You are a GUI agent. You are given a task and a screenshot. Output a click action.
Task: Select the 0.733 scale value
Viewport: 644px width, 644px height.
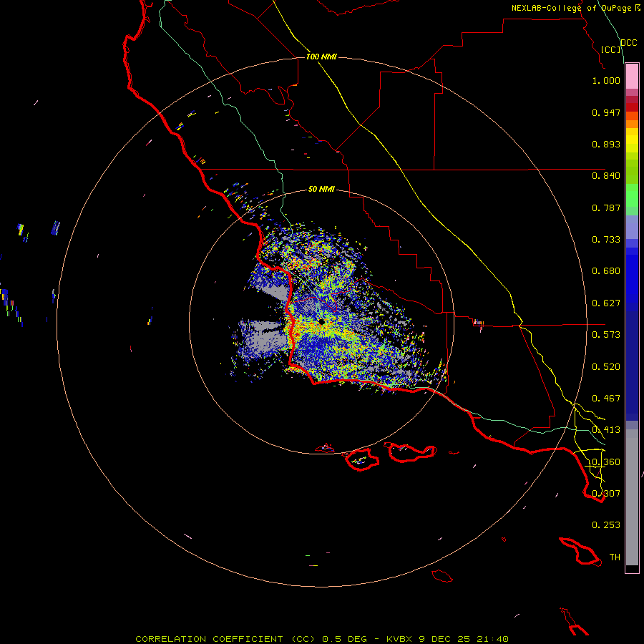pyautogui.click(x=606, y=240)
